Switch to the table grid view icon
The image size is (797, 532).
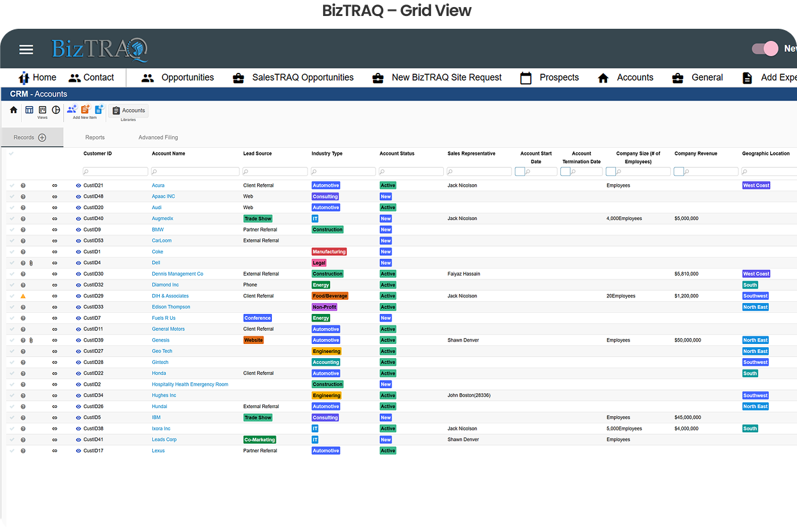click(x=29, y=110)
